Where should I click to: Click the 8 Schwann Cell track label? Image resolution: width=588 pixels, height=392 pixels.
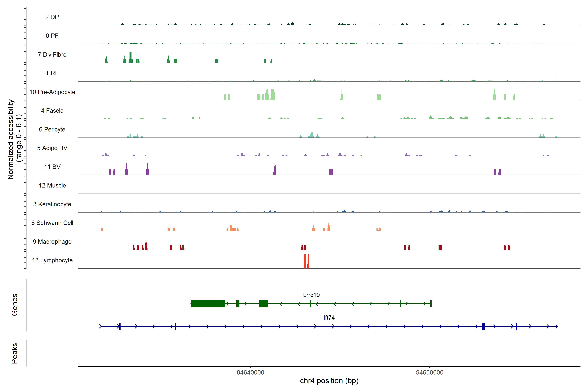52,223
